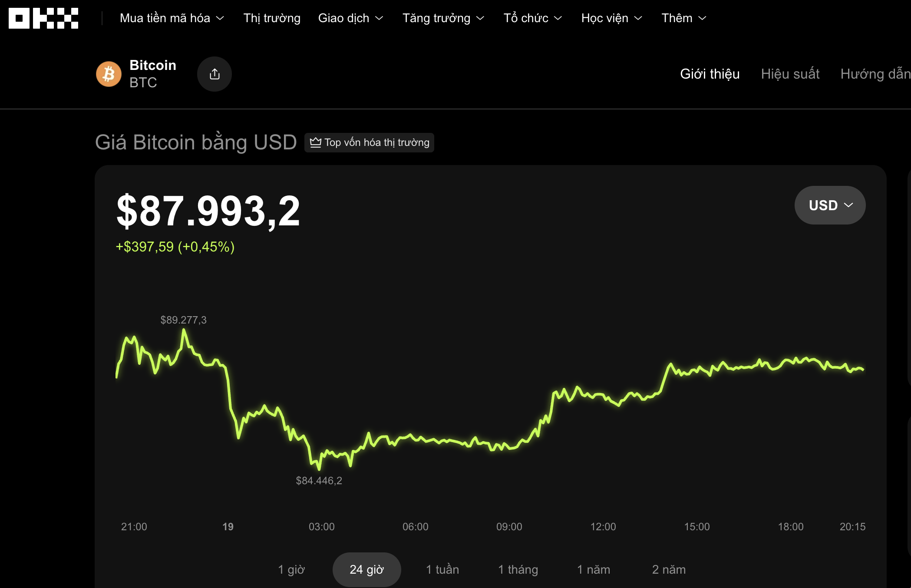
Task: Expand the Học viện menu
Action: coord(611,18)
